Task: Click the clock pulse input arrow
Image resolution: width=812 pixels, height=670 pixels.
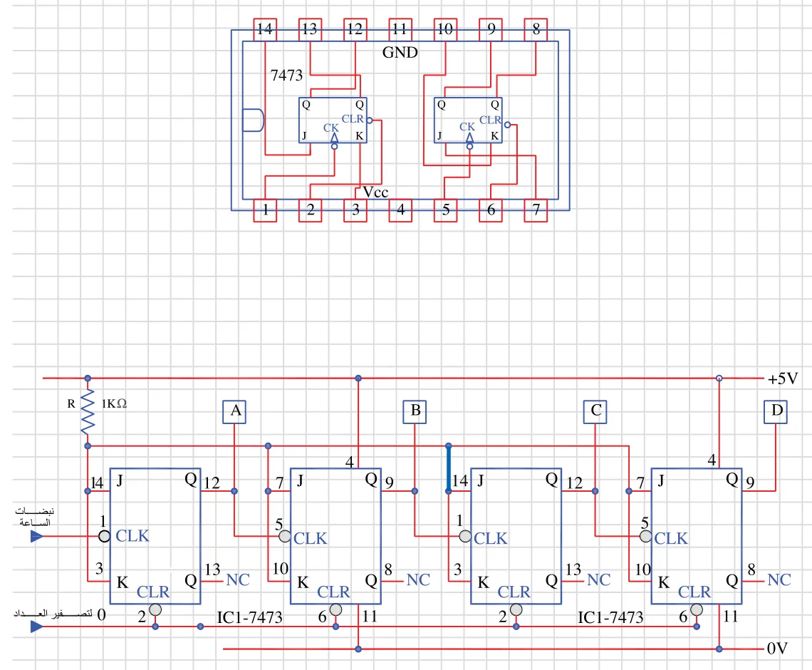Action: coord(37,536)
